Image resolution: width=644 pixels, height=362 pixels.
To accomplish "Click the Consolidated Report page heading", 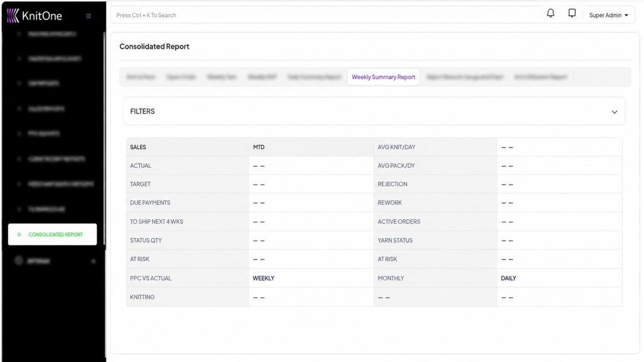I will (155, 47).
